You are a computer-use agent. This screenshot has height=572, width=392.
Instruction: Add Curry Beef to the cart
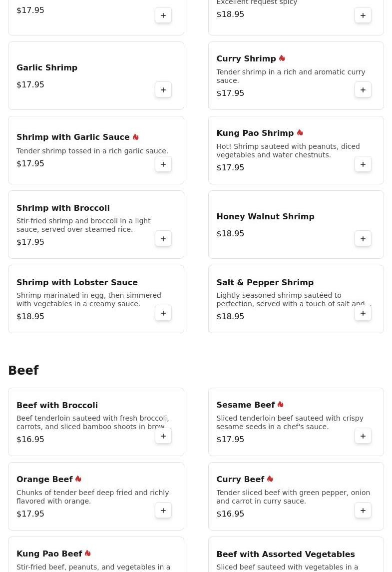click(x=363, y=511)
